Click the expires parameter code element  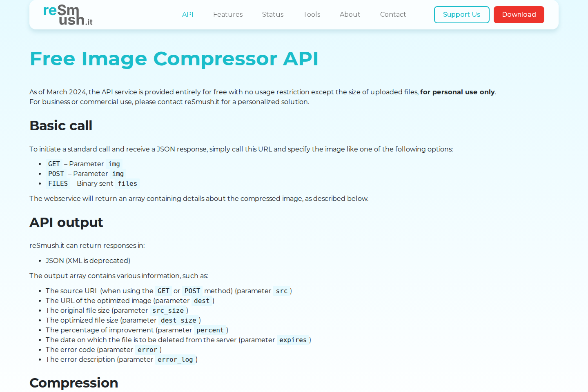click(x=293, y=340)
